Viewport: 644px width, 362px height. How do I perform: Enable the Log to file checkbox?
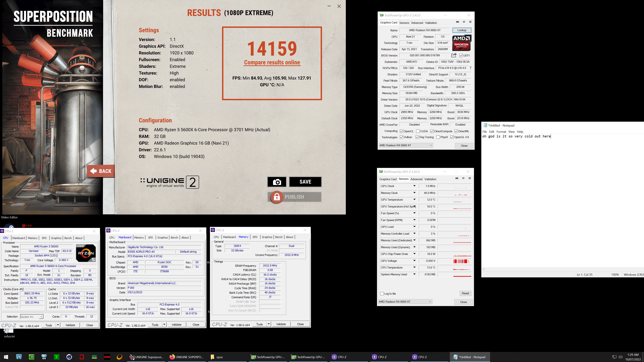[382, 294]
